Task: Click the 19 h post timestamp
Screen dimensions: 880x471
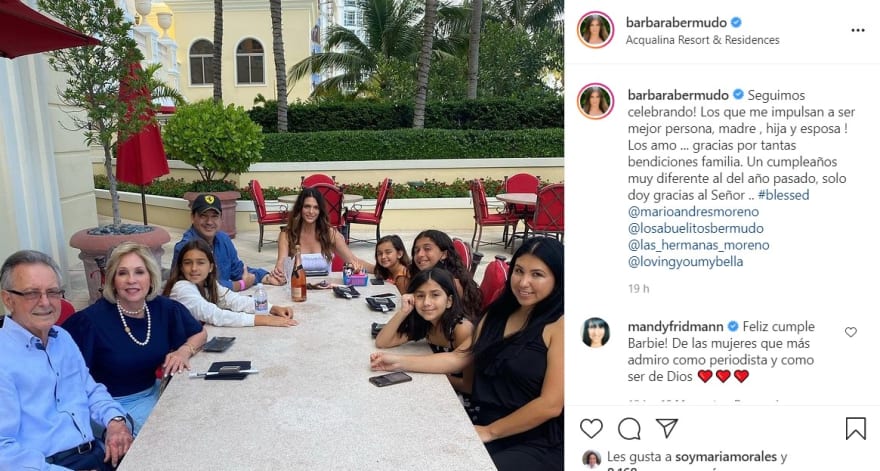Action: point(639,289)
